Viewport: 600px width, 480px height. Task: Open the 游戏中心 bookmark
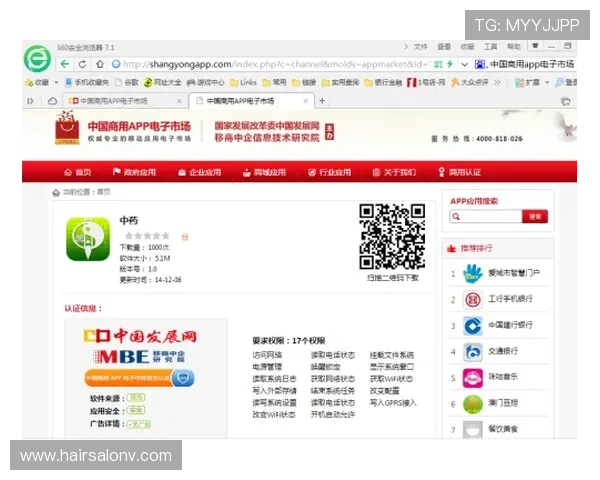[x=205, y=82]
